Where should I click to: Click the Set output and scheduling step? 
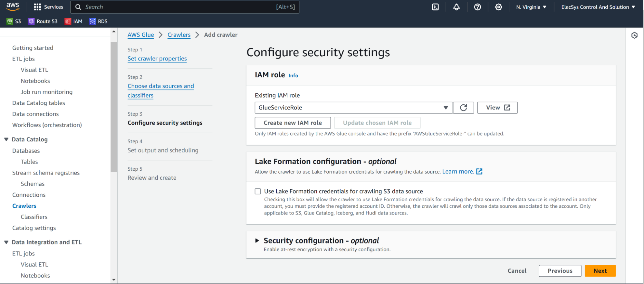[x=163, y=150]
